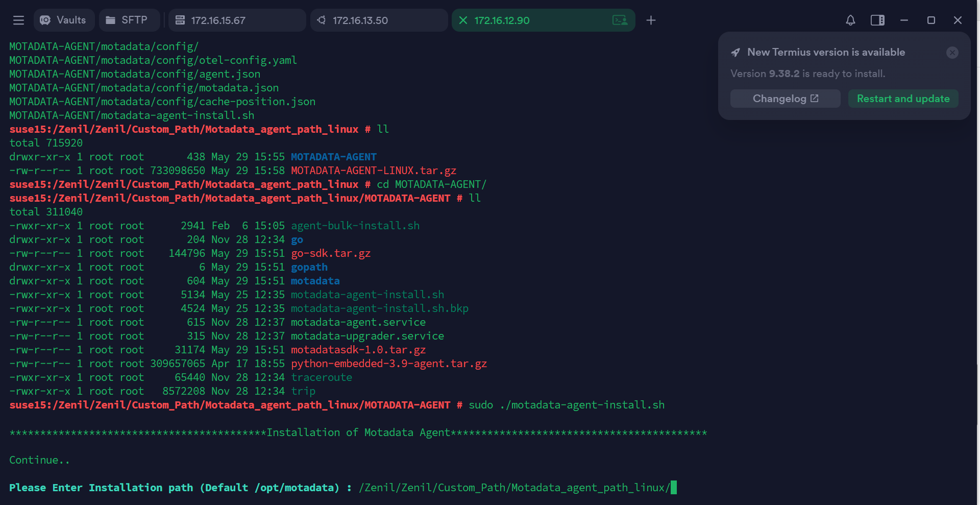
Task: Click the SFTP folder icon
Action: 110,20
